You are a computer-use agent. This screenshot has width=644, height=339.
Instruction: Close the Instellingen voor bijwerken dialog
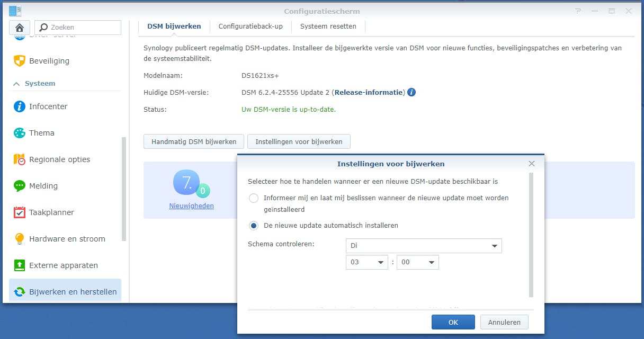[532, 164]
